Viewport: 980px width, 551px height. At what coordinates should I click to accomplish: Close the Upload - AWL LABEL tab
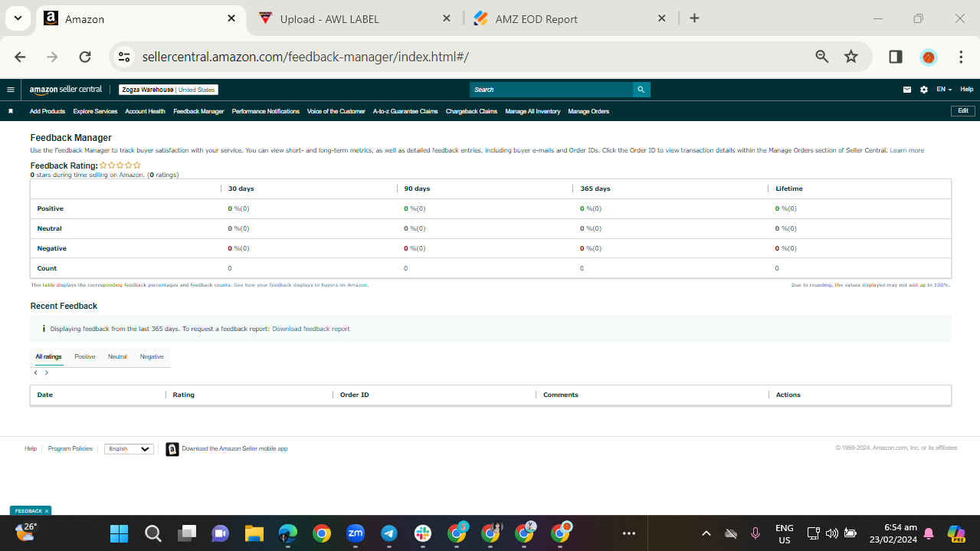(x=447, y=18)
